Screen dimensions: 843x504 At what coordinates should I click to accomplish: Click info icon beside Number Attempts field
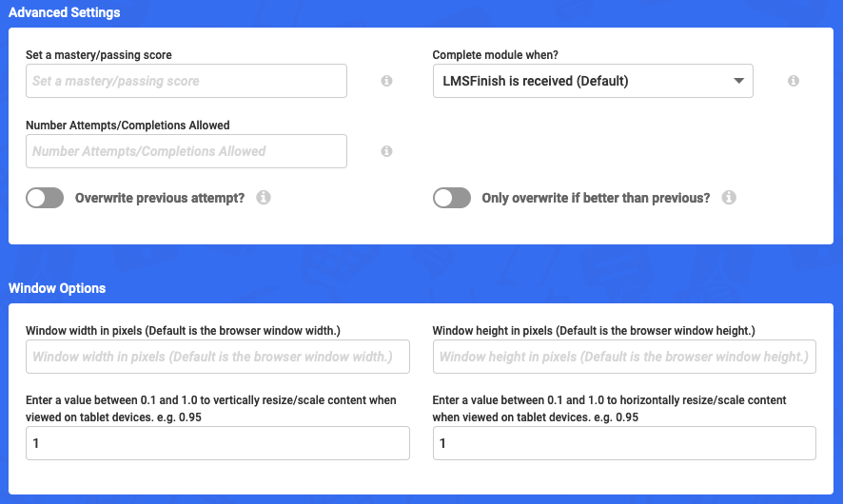point(386,151)
